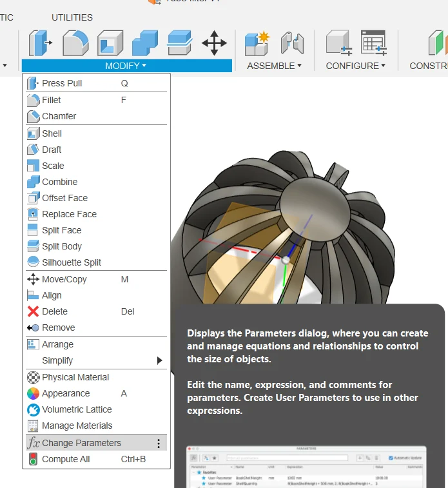Click the Replace Face menu entry icon

pyautogui.click(x=34, y=214)
